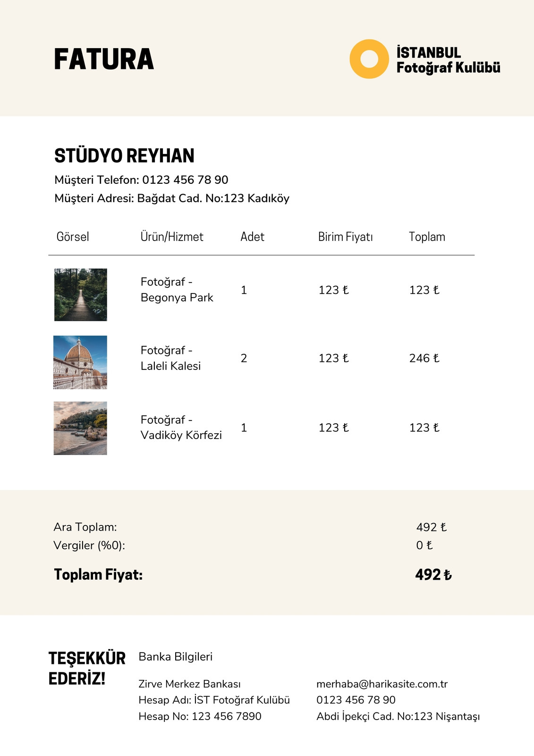This screenshot has height=756, width=534.
Task: Select the 246 ₺ row total
Action: (x=424, y=358)
